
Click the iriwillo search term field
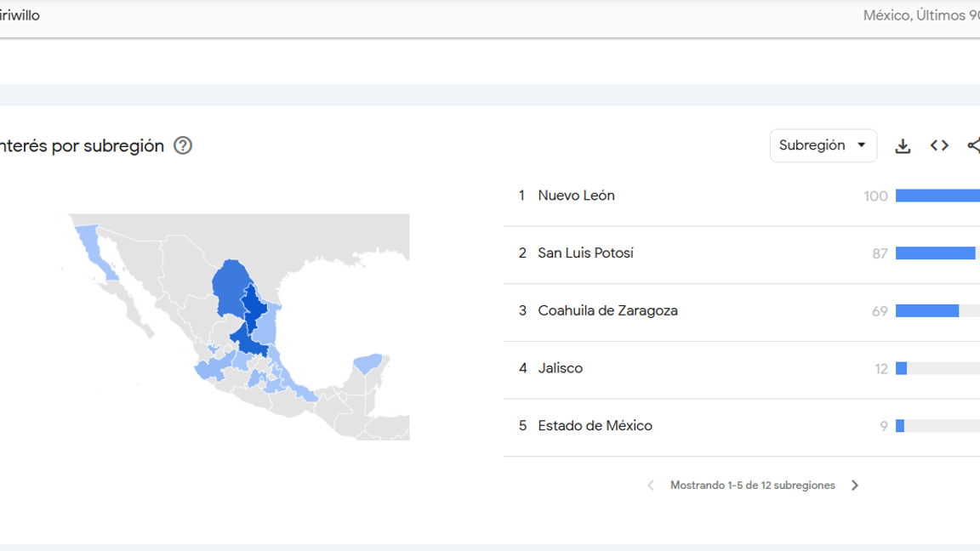click(x=21, y=14)
